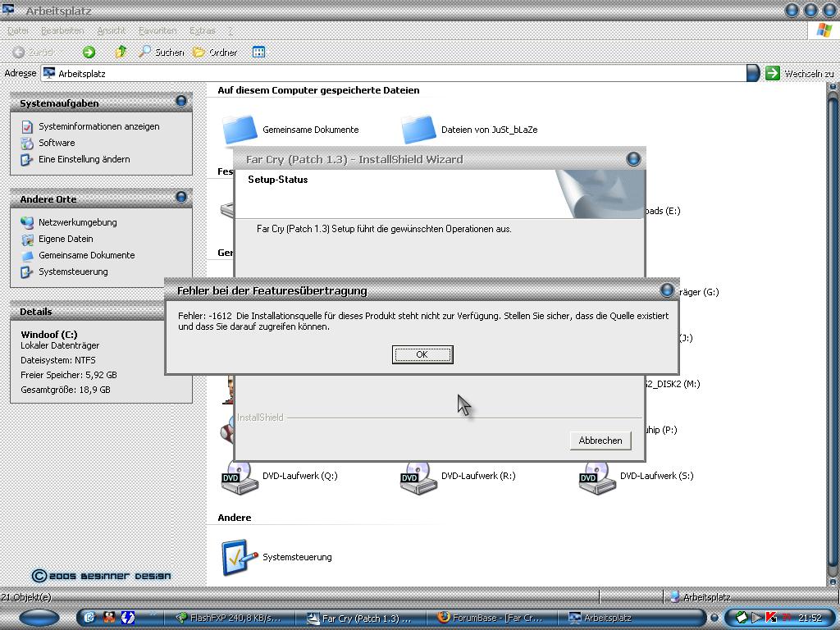Switch to FlashFXP taskbar button

tap(229, 618)
